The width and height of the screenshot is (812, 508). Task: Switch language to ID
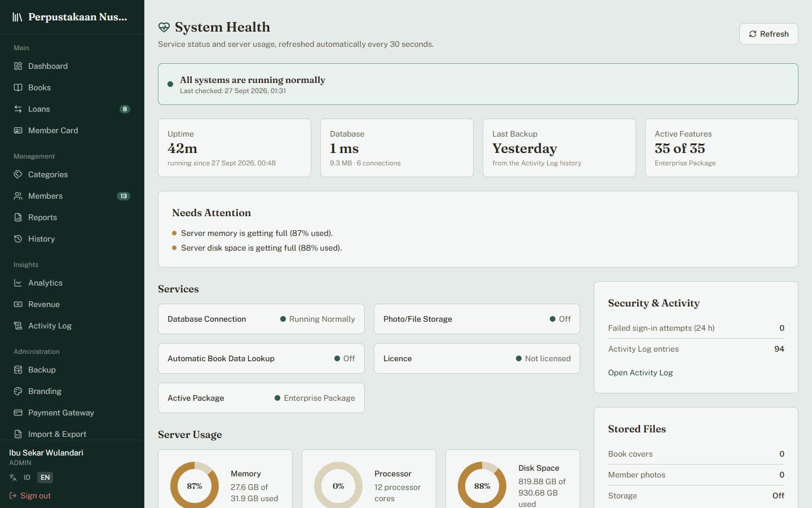[27, 478]
